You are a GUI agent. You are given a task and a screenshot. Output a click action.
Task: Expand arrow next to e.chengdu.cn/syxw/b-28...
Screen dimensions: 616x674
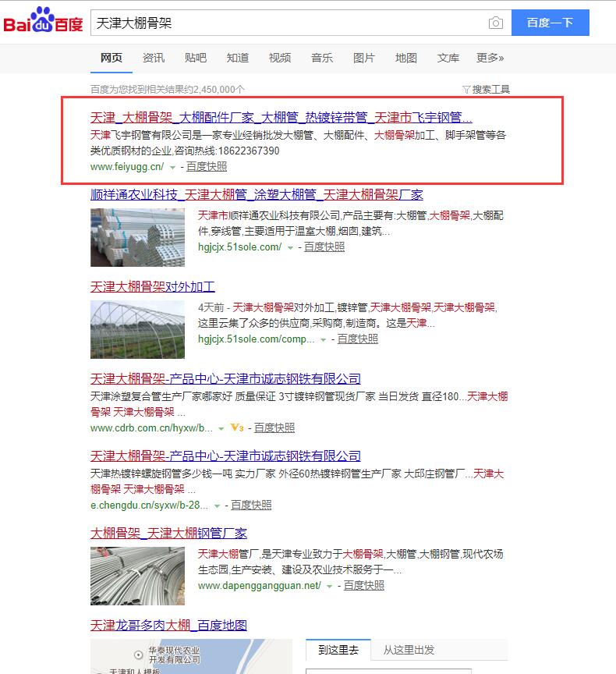click(217, 506)
